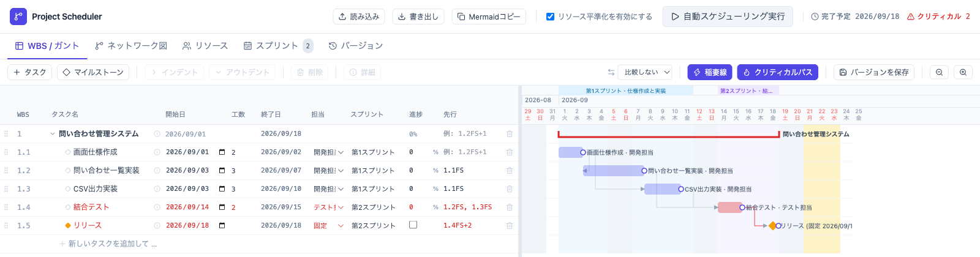Click the 完了予定 2026/09/18 clock indicator
This screenshot has height=257, width=980.
(855, 17)
